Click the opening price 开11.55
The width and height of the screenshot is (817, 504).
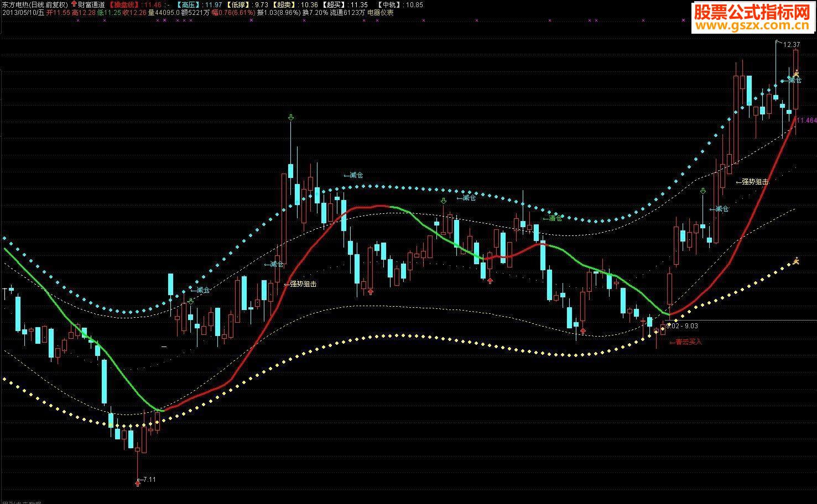pyautogui.click(x=59, y=12)
